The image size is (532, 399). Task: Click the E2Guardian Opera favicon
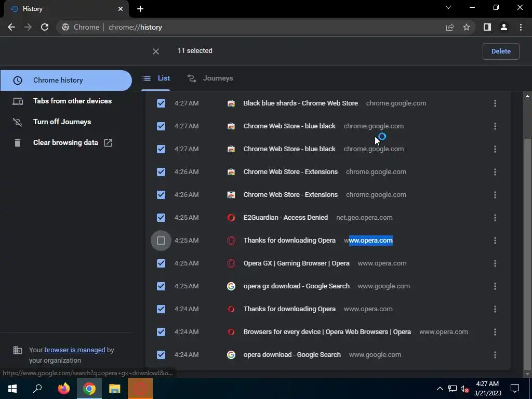click(x=231, y=218)
